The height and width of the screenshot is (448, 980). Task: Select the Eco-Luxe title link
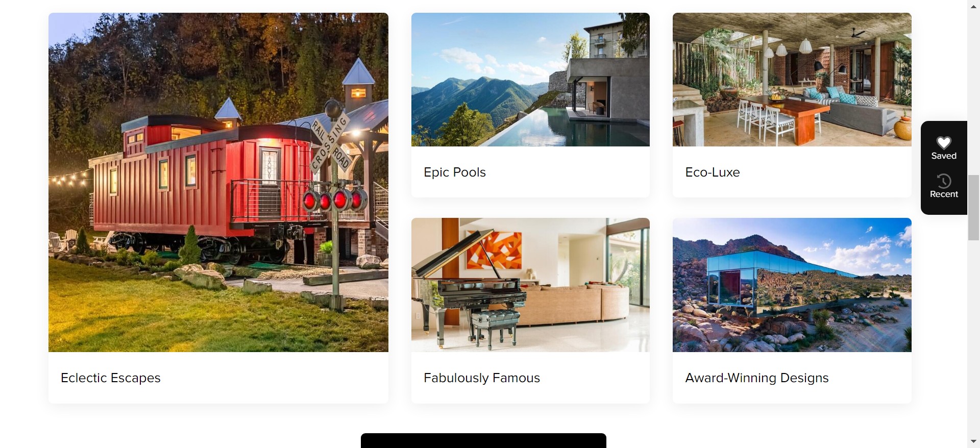point(713,172)
